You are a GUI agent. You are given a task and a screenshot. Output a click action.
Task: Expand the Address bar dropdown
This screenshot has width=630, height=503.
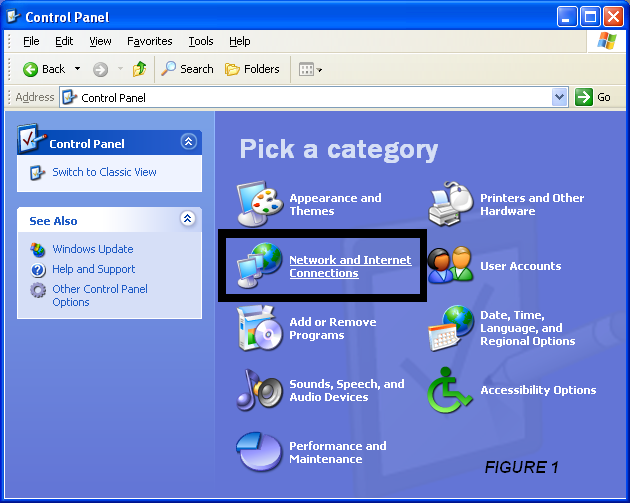tap(560, 97)
